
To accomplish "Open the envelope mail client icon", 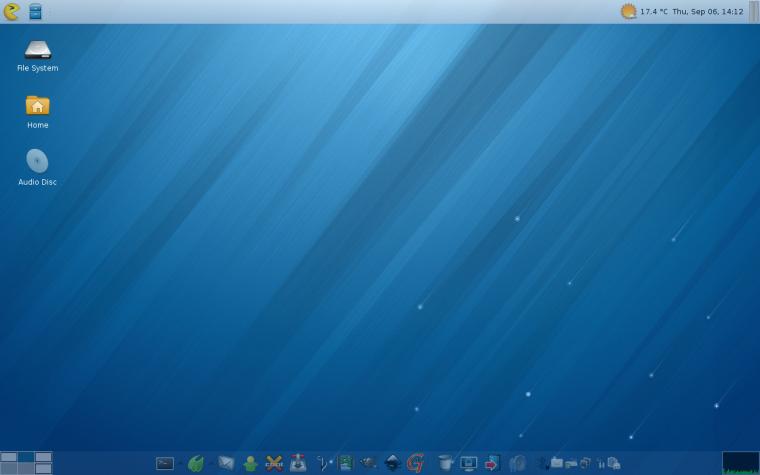I will (226, 463).
